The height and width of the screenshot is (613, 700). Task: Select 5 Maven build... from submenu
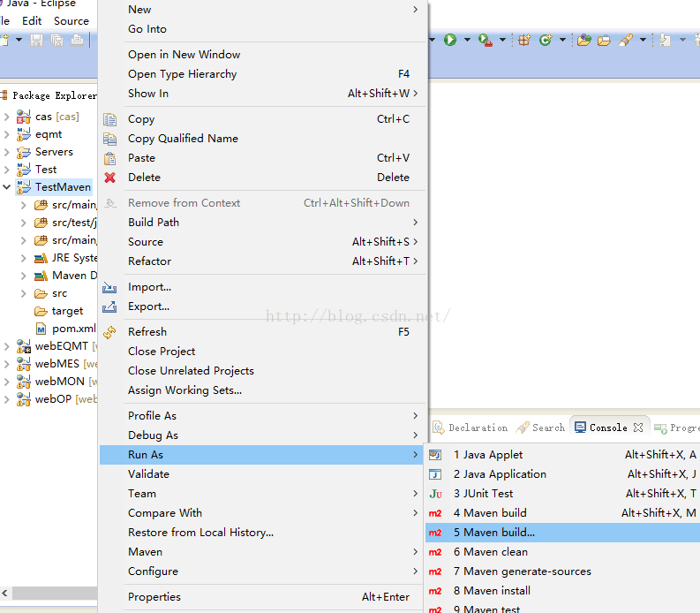coord(562,533)
